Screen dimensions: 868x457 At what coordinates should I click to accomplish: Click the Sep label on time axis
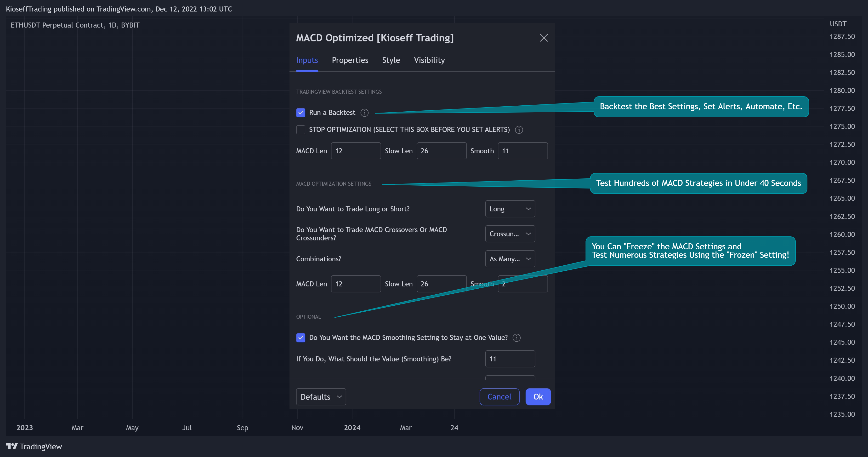[242, 428]
